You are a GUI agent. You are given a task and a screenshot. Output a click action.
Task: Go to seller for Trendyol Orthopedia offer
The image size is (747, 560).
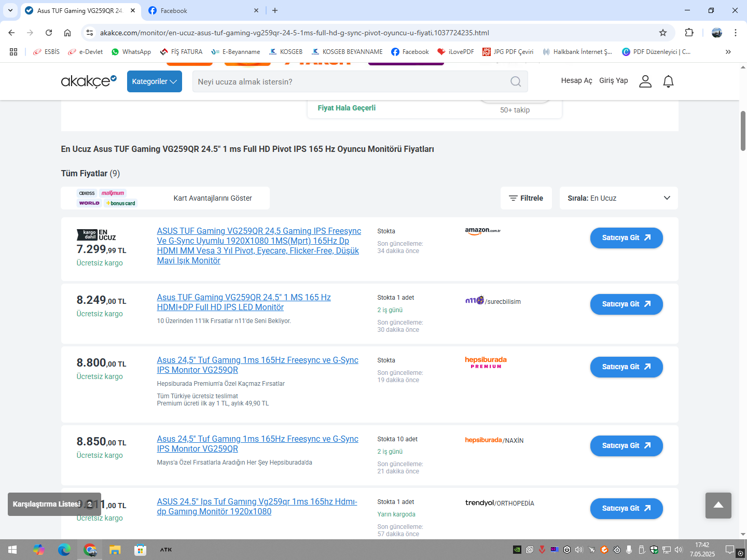pos(627,509)
